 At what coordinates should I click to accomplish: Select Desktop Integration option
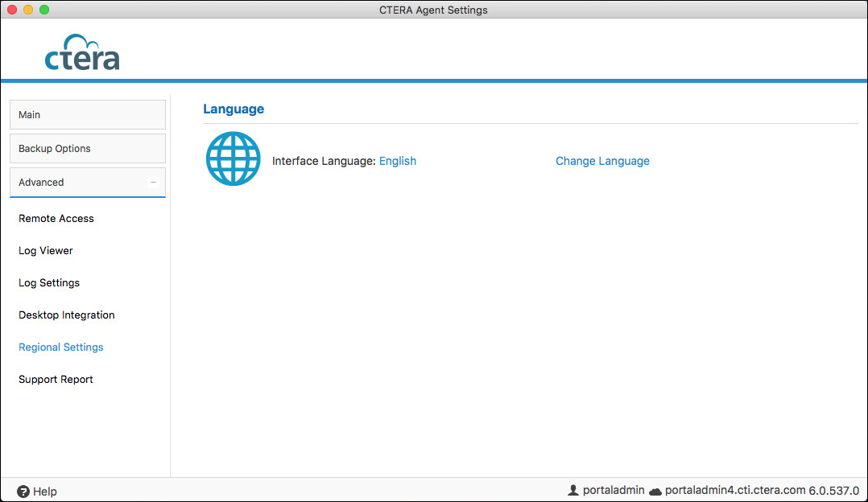67,315
